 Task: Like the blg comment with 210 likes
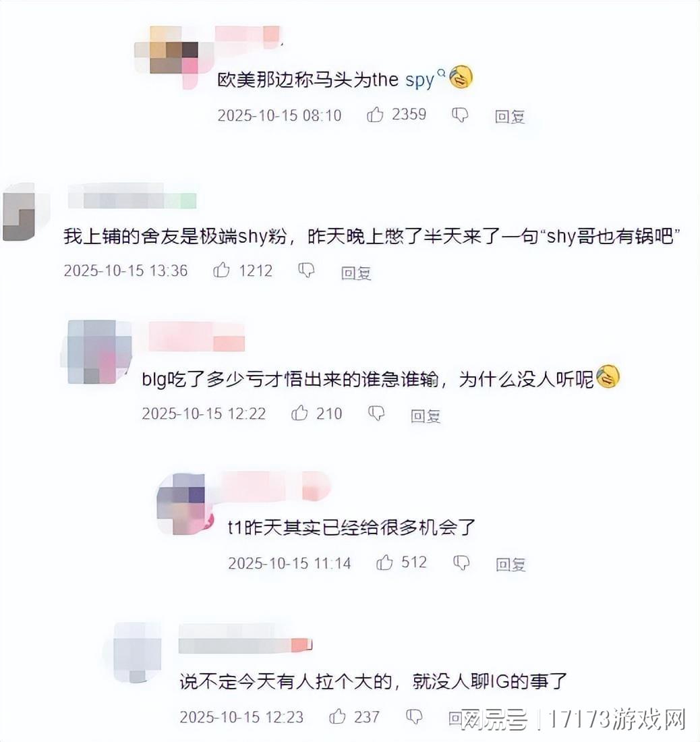point(299,413)
